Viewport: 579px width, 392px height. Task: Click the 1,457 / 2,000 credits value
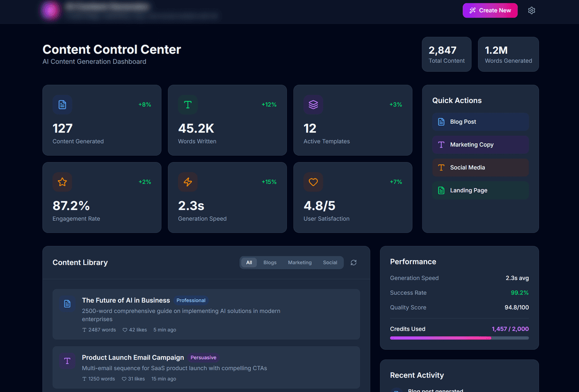510,329
